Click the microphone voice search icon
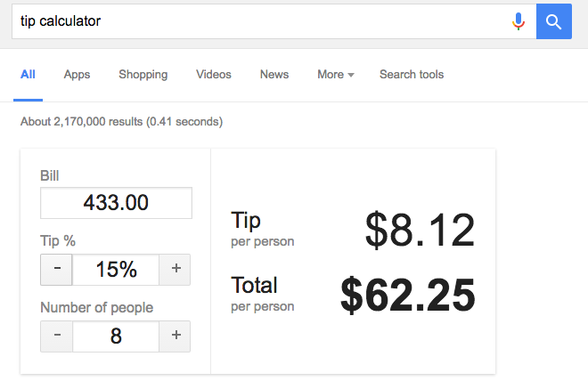The width and height of the screenshot is (588, 389). (519, 21)
